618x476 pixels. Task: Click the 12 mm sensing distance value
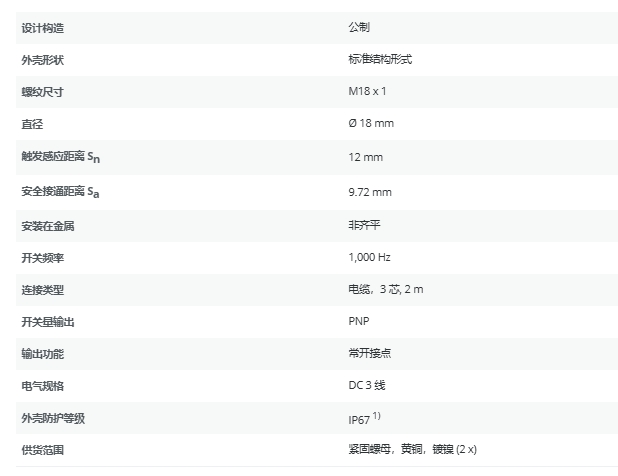pyautogui.click(x=365, y=157)
